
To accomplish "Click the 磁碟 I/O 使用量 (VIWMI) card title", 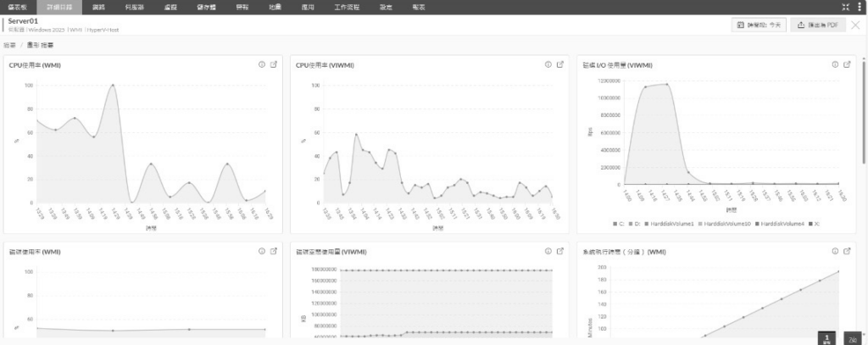I will tap(617, 65).
